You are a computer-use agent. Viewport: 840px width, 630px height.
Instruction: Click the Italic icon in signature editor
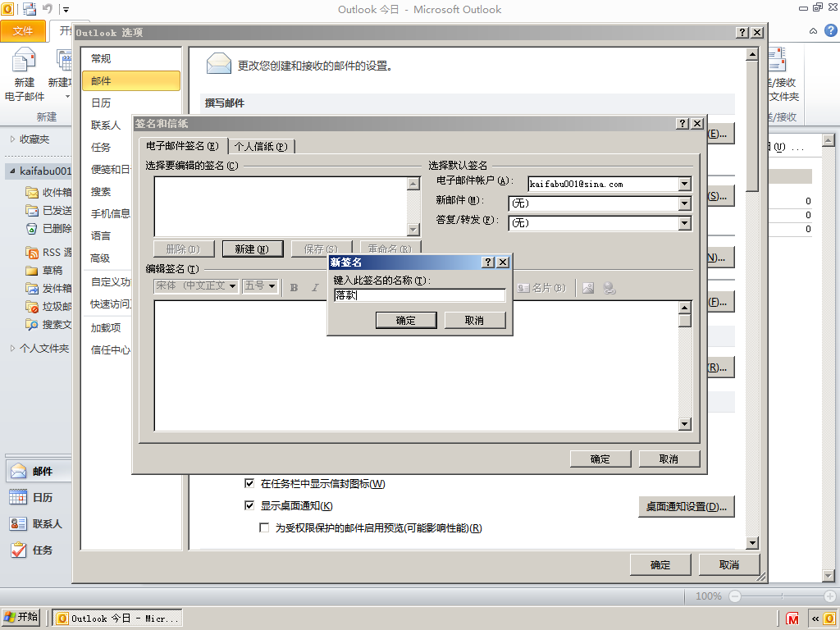(x=316, y=288)
